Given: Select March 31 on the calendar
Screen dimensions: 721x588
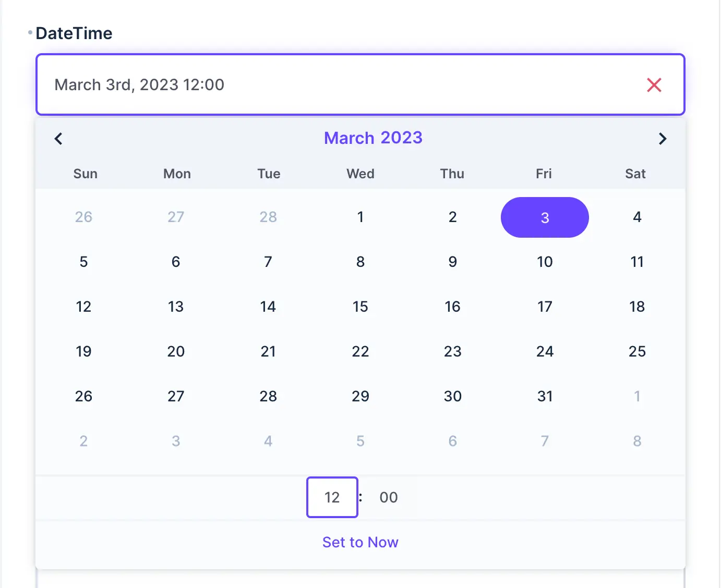Looking at the screenshot, I should tap(545, 396).
